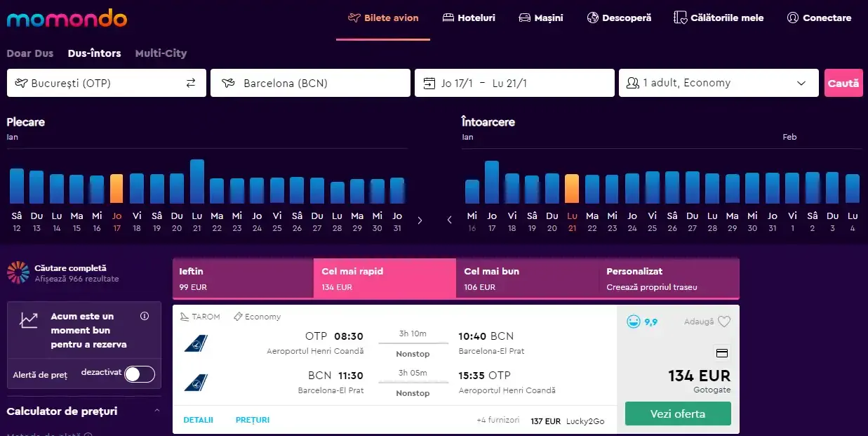This screenshot has width=868, height=436.
Task: Click 134 EUR Gotogate price
Action: click(x=699, y=376)
